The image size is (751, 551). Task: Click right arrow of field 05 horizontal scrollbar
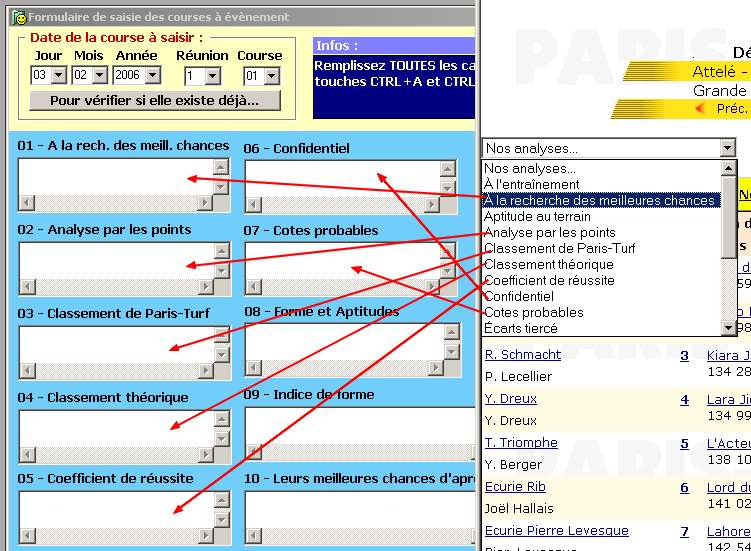tap(205, 535)
